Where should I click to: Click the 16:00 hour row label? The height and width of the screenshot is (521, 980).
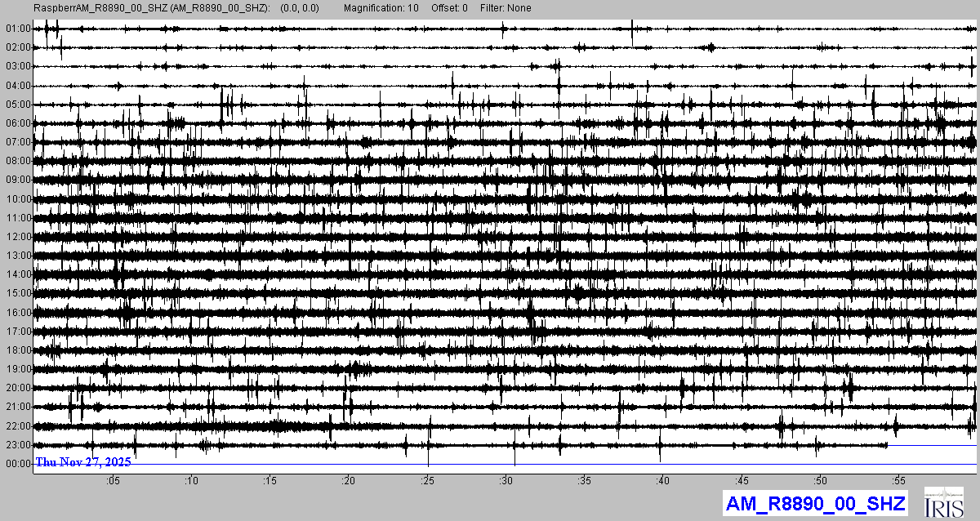tap(18, 313)
